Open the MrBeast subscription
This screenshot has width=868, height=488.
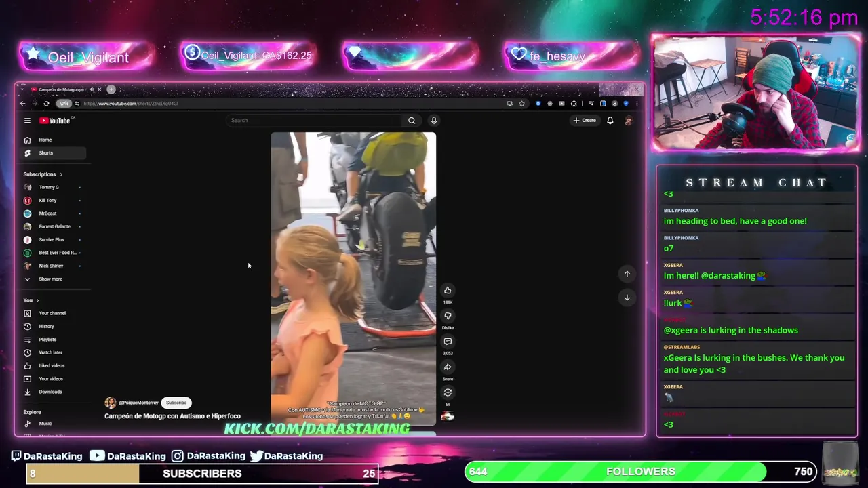[53, 213]
